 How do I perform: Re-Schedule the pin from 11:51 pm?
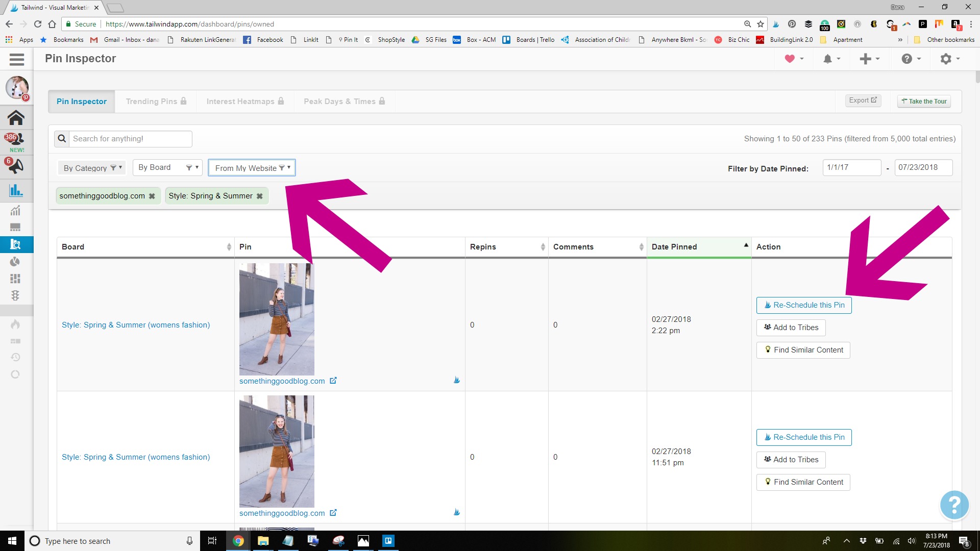pyautogui.click(x=804, y=437)
